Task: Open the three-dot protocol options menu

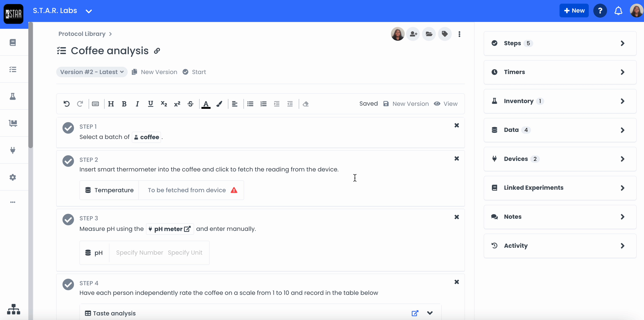Action: click(460, 34)
